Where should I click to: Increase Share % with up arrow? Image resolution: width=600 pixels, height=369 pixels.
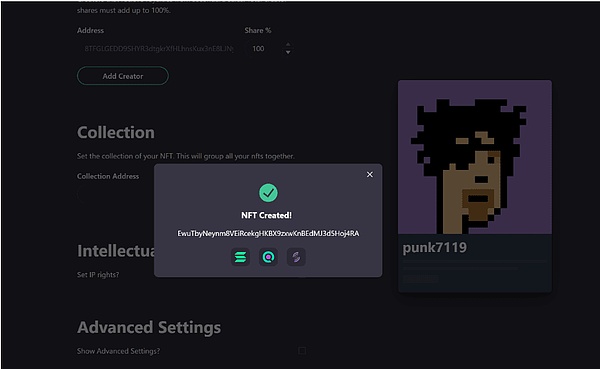[x=288, y=45]
